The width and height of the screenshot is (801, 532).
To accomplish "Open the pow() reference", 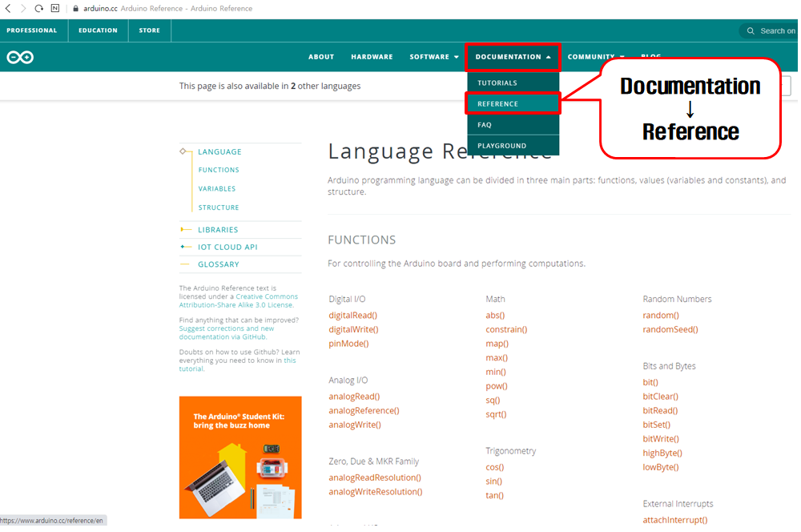I will coord(497,386).
